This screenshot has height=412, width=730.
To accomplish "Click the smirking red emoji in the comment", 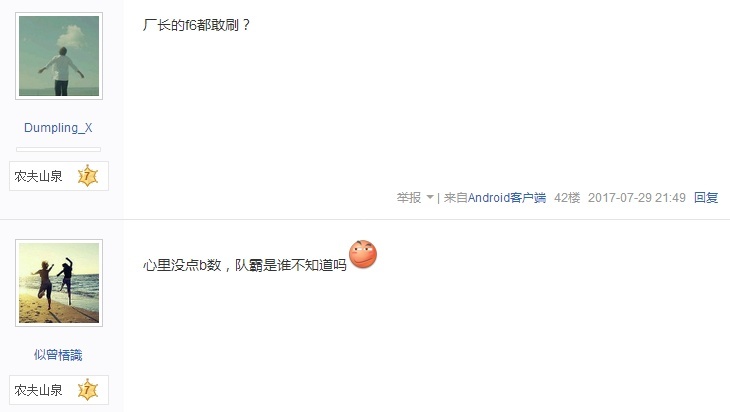I will [363, 254].
